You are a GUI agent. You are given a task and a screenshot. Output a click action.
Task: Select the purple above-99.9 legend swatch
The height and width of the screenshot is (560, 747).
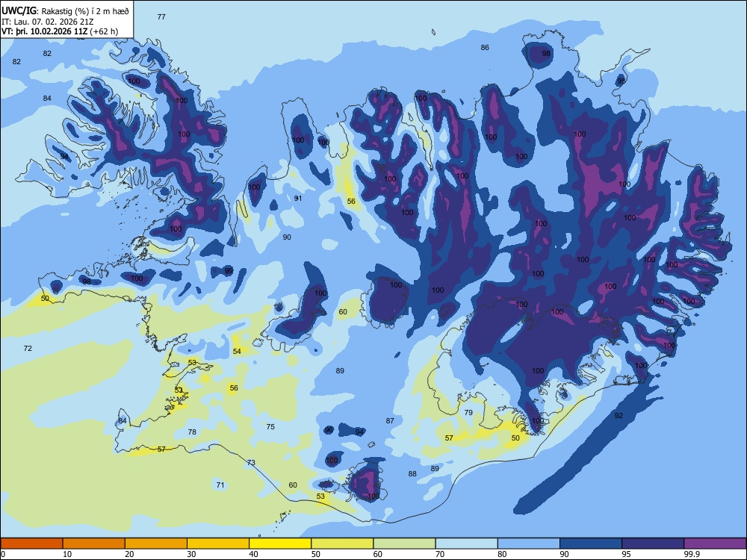[715, 544]
